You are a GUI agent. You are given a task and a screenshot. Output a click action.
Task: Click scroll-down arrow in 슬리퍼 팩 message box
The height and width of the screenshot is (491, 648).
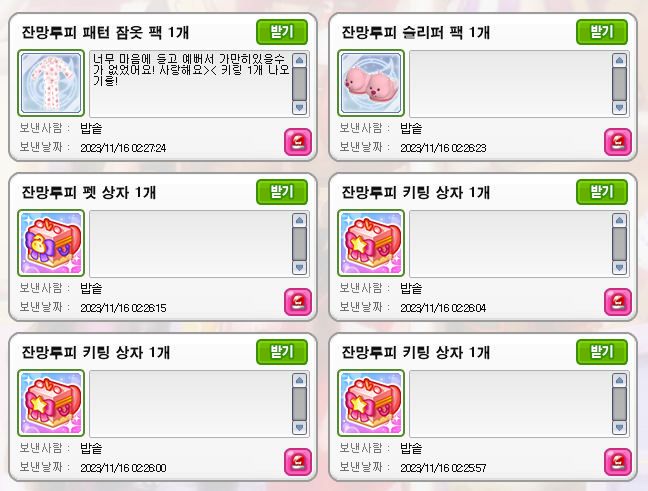click(619, 108)
